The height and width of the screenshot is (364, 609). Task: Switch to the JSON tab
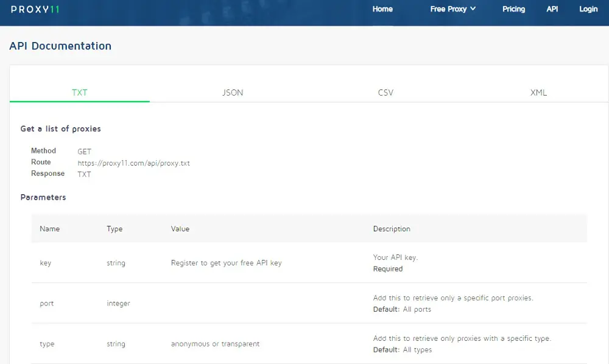click(x=233, y=93)
